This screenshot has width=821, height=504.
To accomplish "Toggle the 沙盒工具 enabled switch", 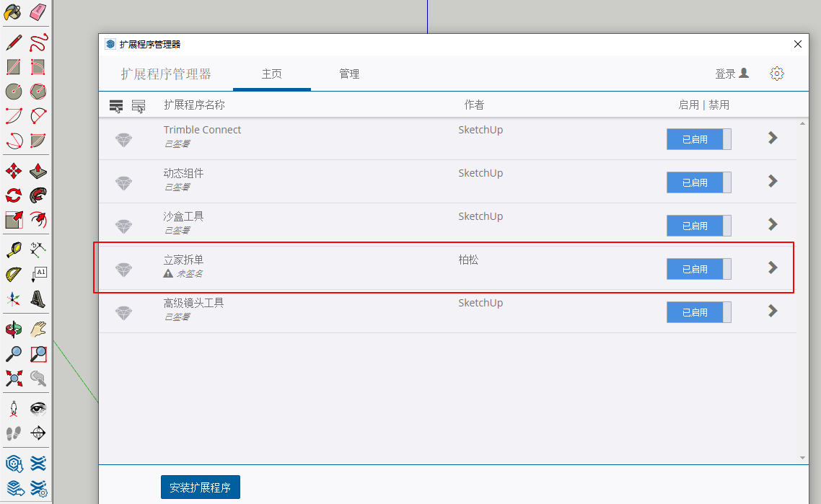I will [x=698, y=226].
